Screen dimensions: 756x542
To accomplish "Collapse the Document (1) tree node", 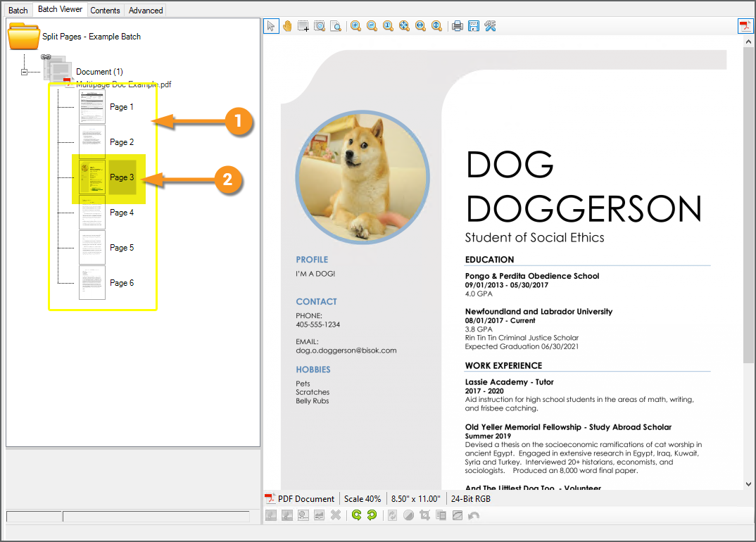I will [24, 72].
